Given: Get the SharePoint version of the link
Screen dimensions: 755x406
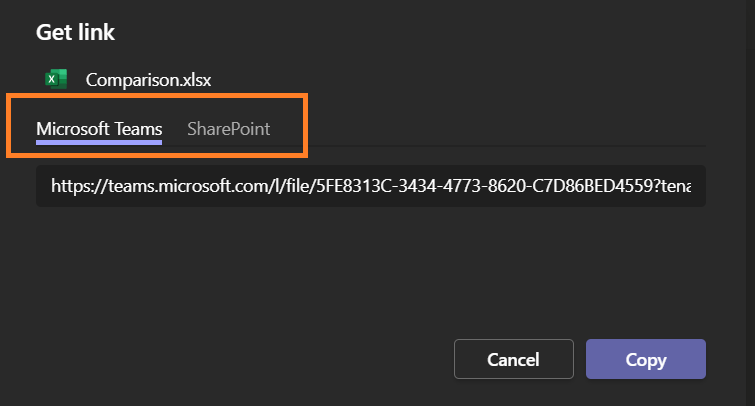Looking at the screenshot, I should pyautogui.click(x=228, y=130).
